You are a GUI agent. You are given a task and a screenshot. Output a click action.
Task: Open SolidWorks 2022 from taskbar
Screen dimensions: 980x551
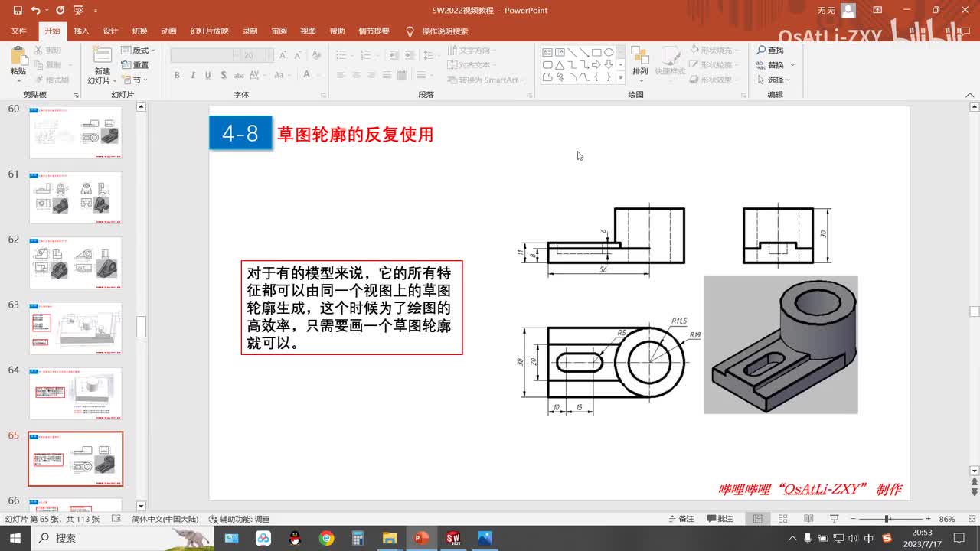point(452,538)
